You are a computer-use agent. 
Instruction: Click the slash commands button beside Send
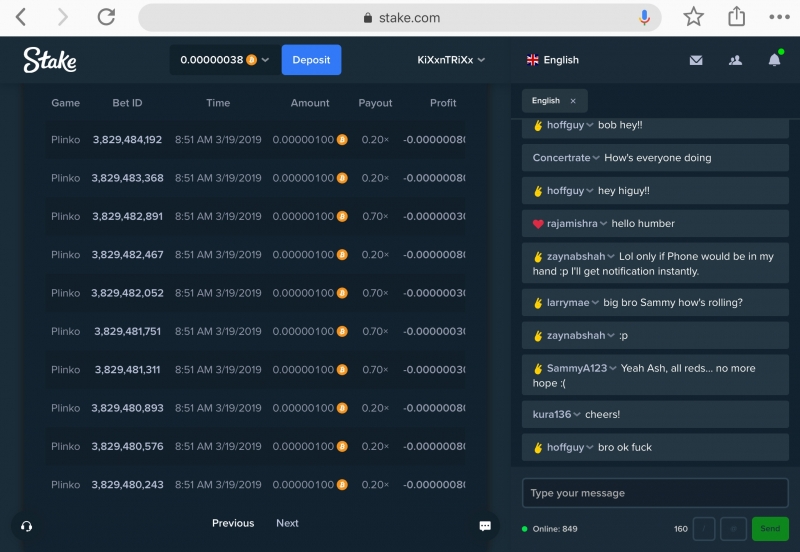pos(704,529)
